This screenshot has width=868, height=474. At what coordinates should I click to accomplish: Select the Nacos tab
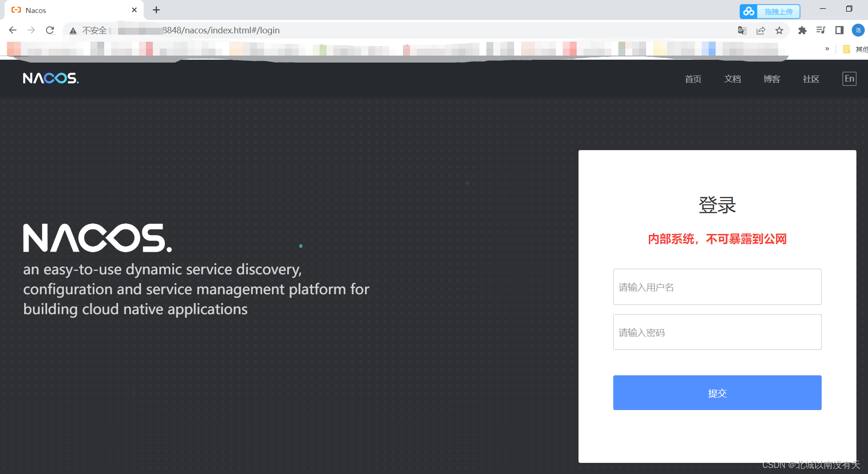pyautogui.click(x=74, y=10)
